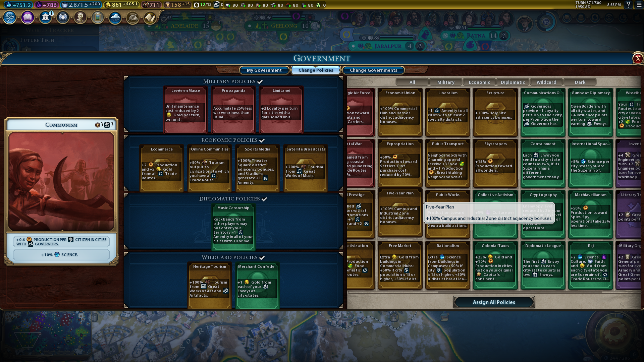This screenshot has width=644, height=362.
Task: Open the Historic Moments scroll icon
Action: [x=150, y=17]
